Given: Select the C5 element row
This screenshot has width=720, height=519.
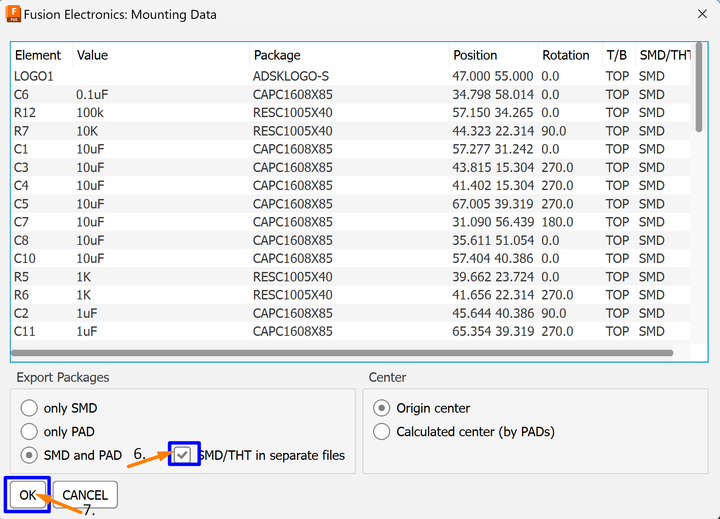Looking at the screenshot, I should point(351,203).
